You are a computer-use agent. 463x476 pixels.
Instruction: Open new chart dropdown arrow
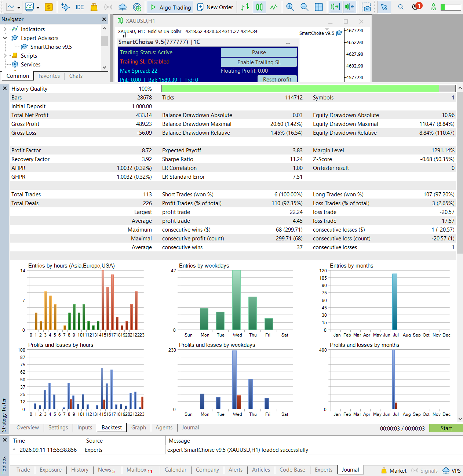pos(19,8)
